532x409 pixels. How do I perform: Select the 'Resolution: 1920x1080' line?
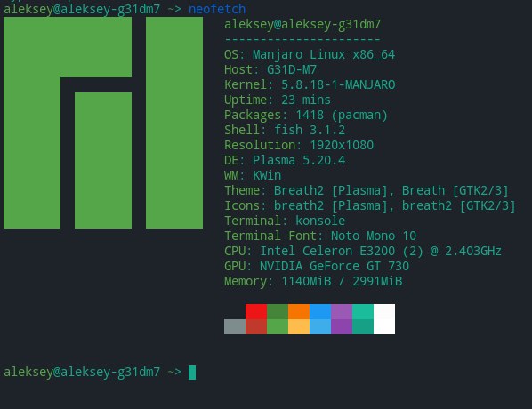(299, 145)
